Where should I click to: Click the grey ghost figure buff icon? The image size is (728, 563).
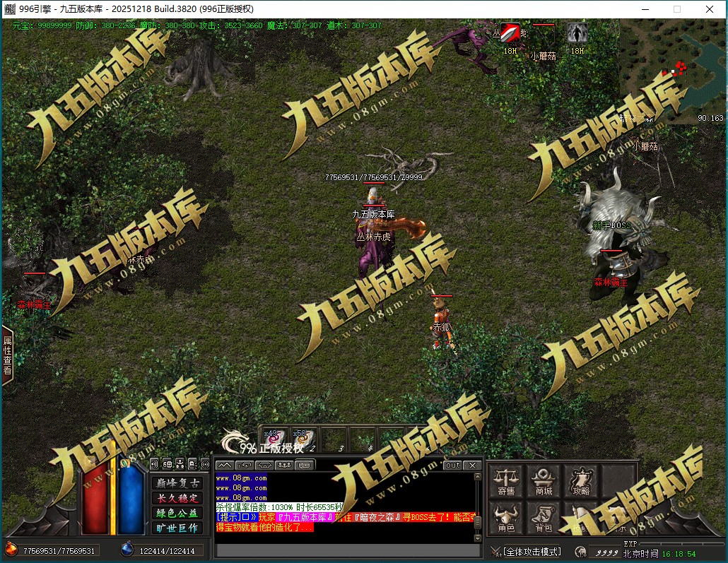pos(577,33)
